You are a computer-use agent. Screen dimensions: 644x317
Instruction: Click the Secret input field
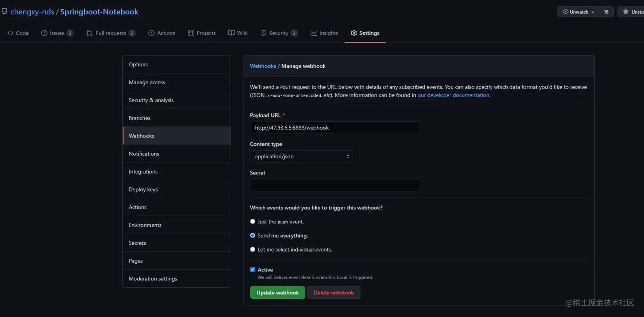pos(335,185)
